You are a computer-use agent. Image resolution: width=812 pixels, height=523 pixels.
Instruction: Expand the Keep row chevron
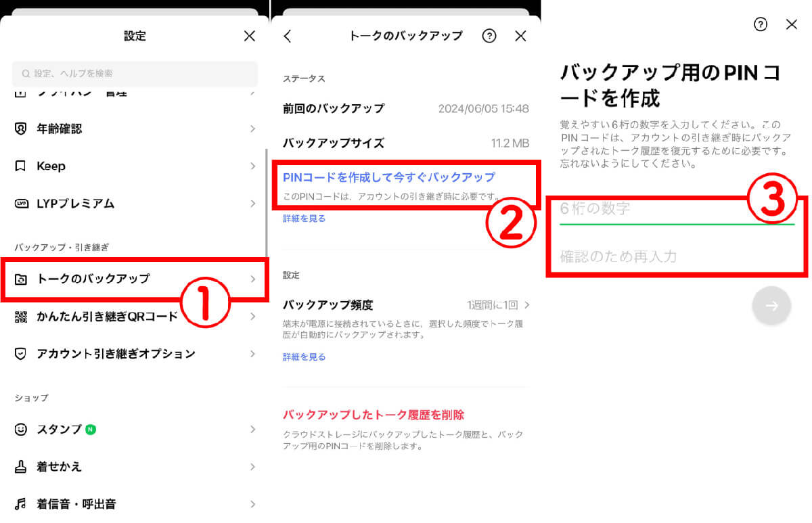tap(252, 166)
